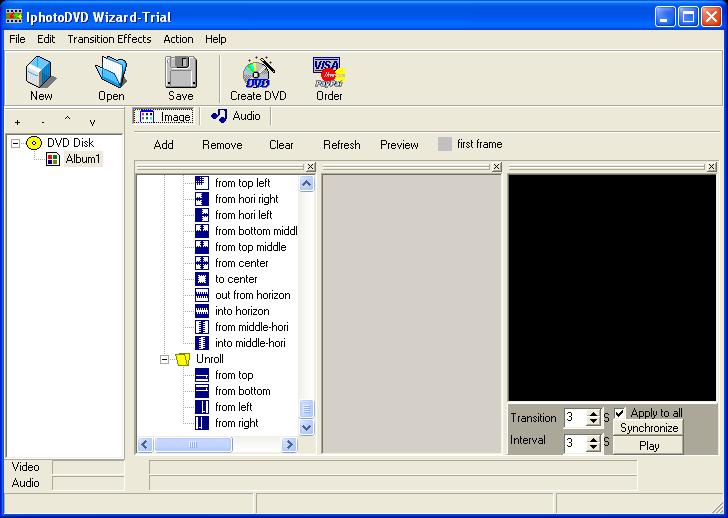This screenshot has width=728, height=518.
Task: Click the Play button
Action: (x=649, y=446)
